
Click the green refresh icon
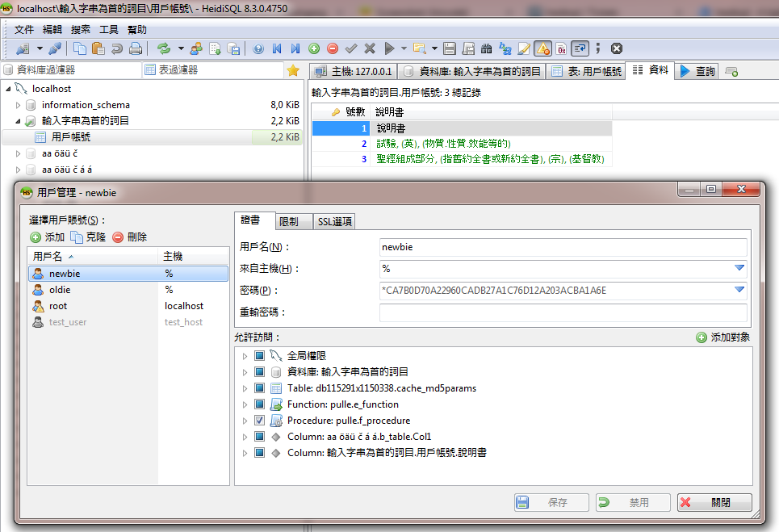click(x=163, y=48)
